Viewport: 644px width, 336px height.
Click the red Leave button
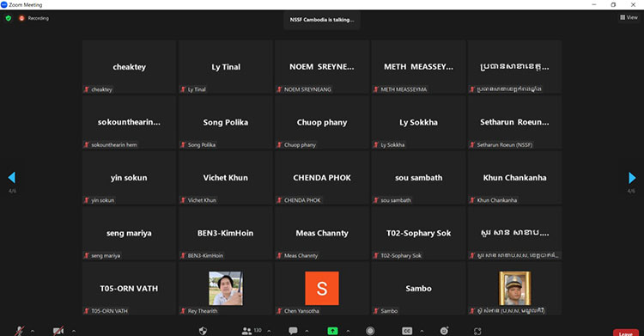625,333
